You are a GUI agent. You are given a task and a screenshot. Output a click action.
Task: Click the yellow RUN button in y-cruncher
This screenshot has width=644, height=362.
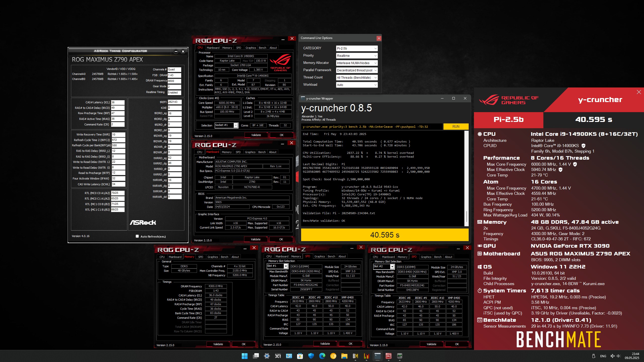(456, 126)
